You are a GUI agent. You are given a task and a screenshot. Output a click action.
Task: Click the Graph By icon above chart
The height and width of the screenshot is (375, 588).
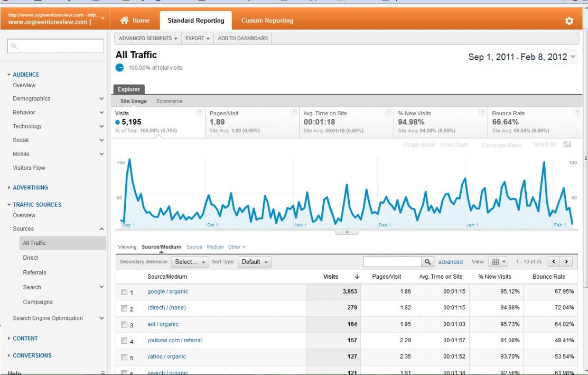(567, 144)
